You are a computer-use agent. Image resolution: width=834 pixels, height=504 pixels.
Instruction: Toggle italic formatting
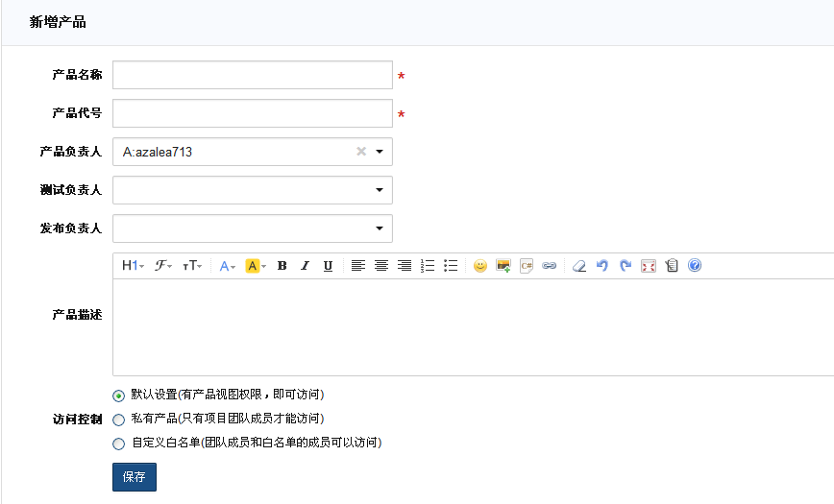(305, 265)
